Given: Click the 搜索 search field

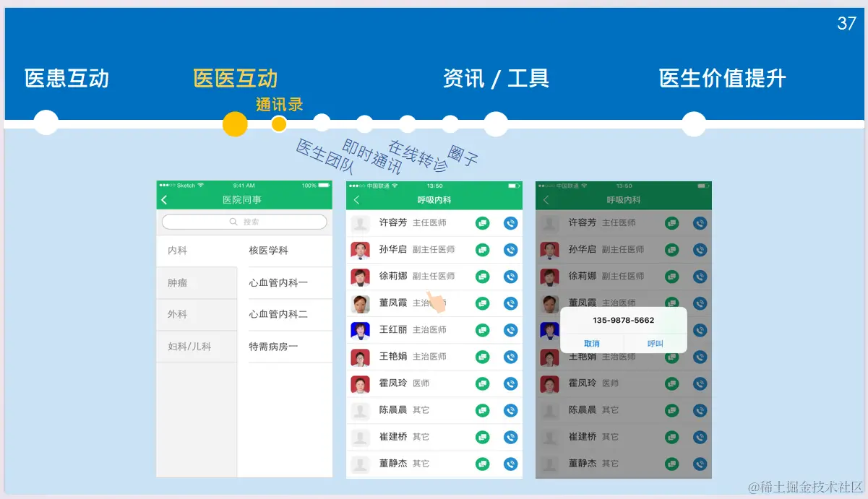Looking at the screenshot, I should click(x=244, y=222).
